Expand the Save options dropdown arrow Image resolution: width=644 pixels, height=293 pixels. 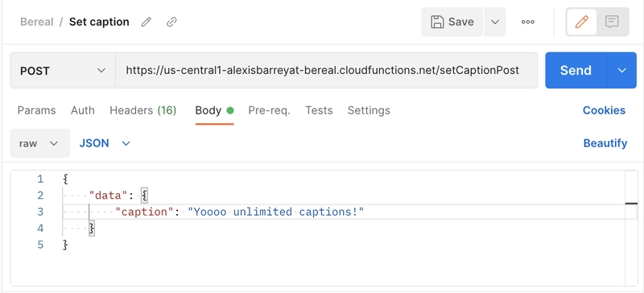pos(495,22)
